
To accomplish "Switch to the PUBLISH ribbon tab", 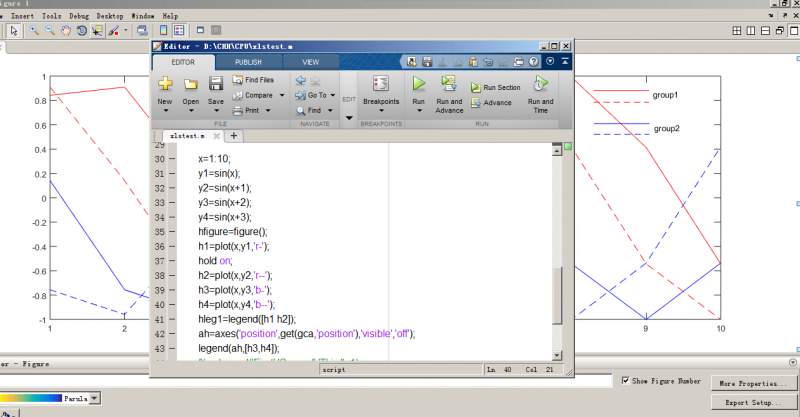I will (248, 62).
